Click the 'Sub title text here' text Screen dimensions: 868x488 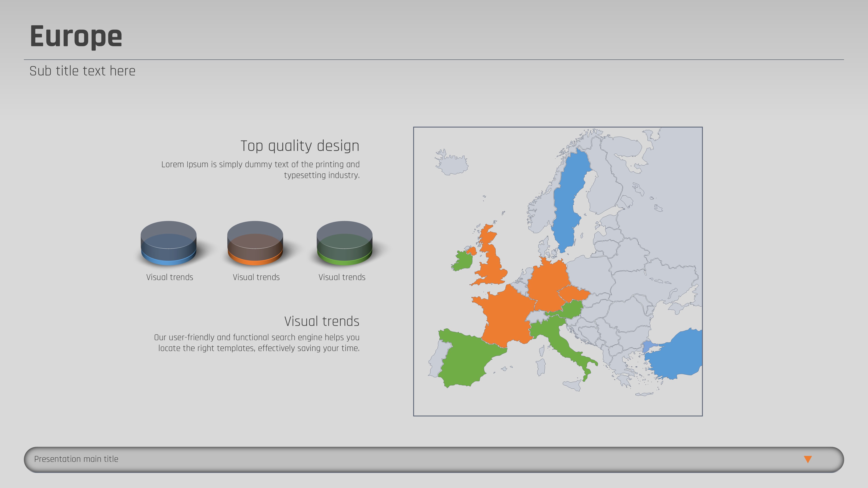pyautogui.click(x=82, y=71)
